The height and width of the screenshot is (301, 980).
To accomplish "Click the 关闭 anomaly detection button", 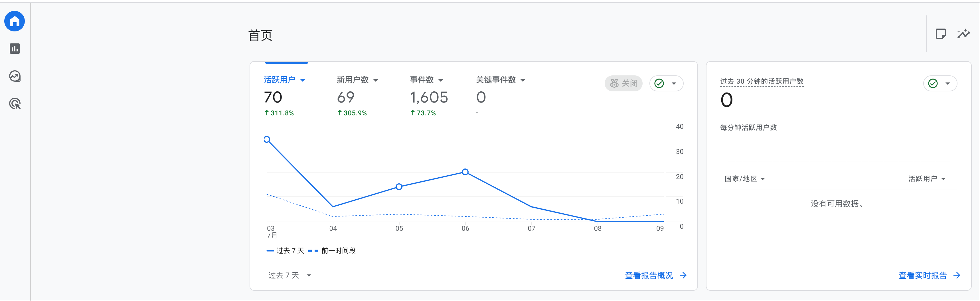I will click(623, 83).
